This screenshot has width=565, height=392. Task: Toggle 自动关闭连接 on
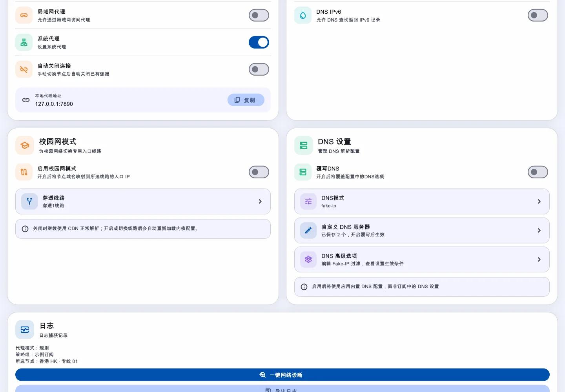[259, 69]
